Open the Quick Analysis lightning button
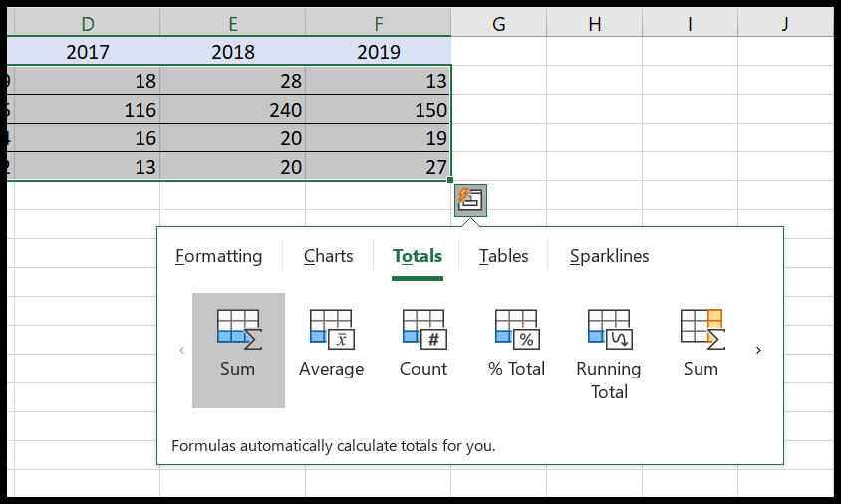This screenshot has width=841, height=504. coord(471,200)
